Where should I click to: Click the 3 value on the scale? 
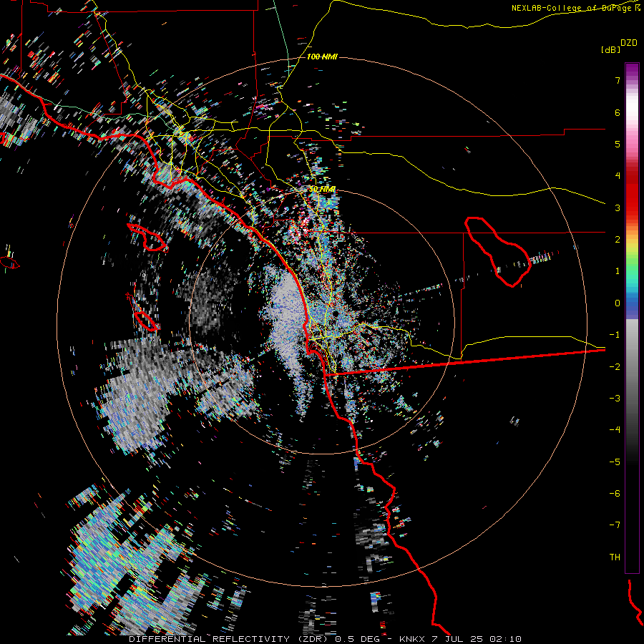point(618,208)
